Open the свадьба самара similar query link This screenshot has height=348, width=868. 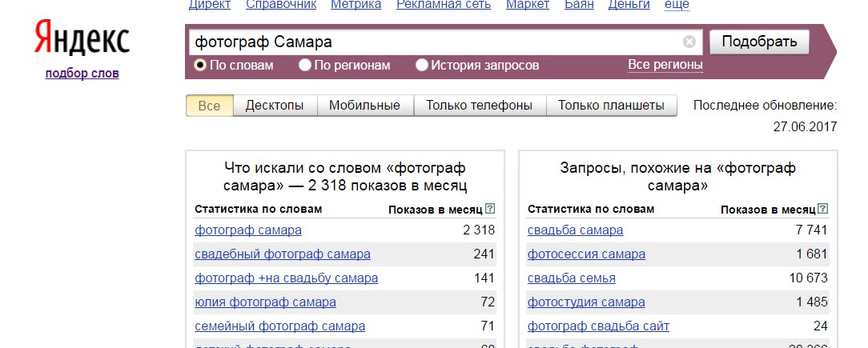click(575, 230)
